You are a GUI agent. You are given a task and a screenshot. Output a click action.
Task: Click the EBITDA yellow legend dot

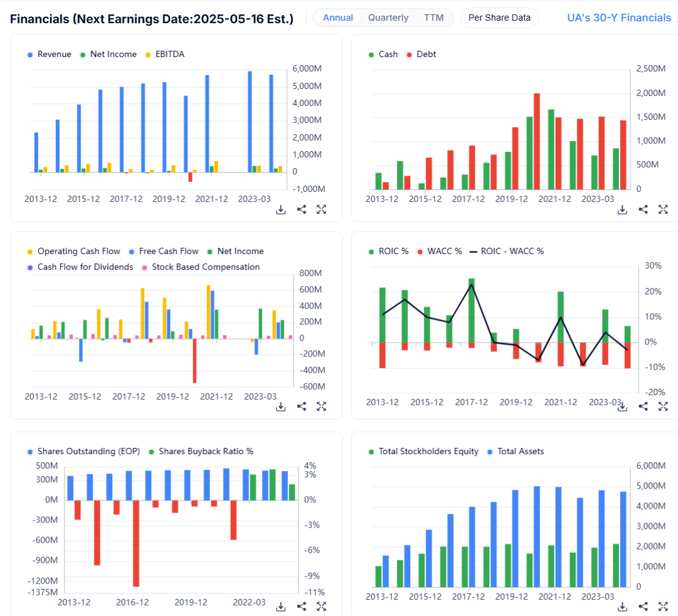149,55
